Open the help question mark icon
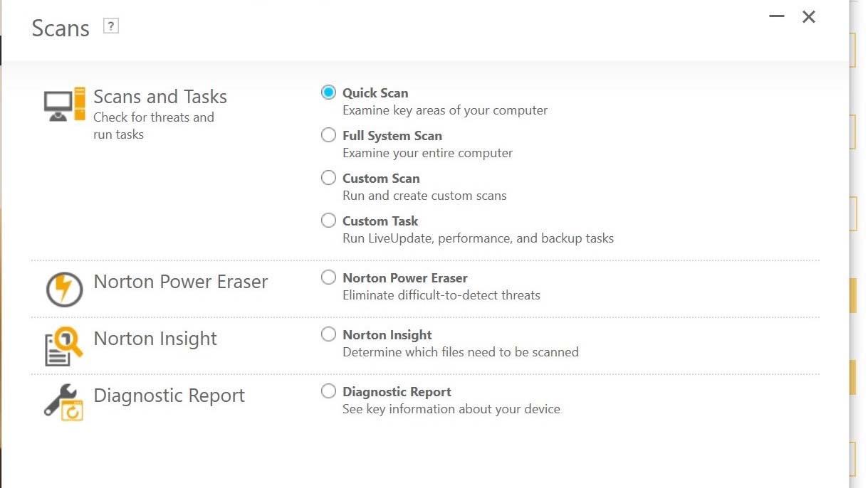868x488 pixels. pos(110,26)
